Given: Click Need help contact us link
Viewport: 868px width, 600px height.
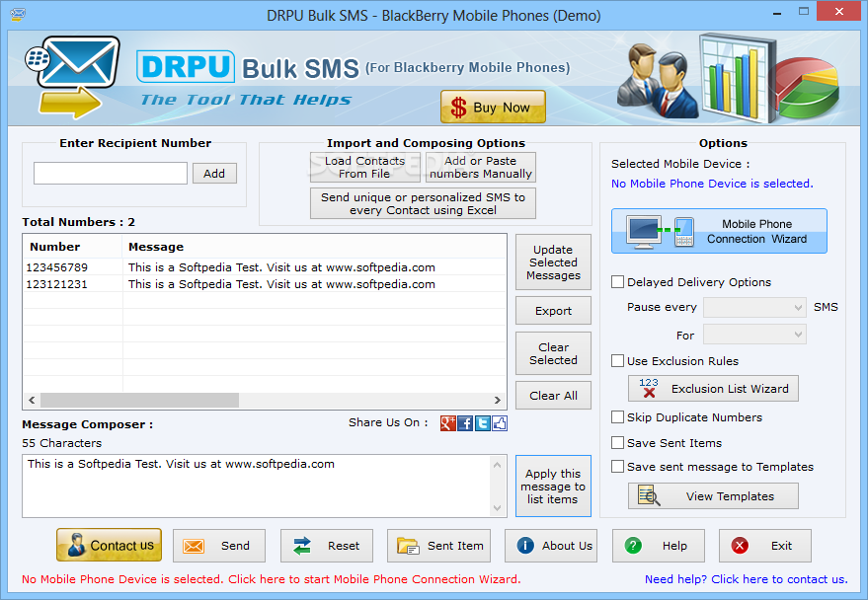Looking at the screenshot, I should pos(747,579).
